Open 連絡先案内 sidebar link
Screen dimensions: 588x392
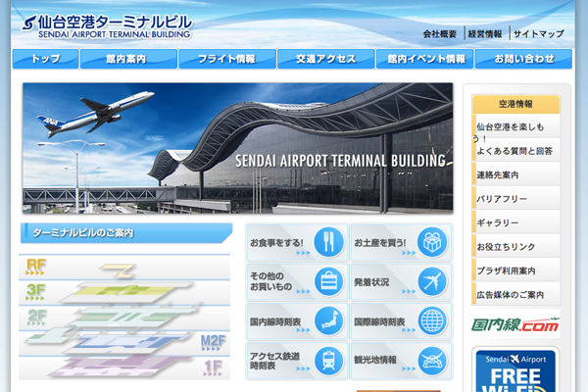coord(516,174)
